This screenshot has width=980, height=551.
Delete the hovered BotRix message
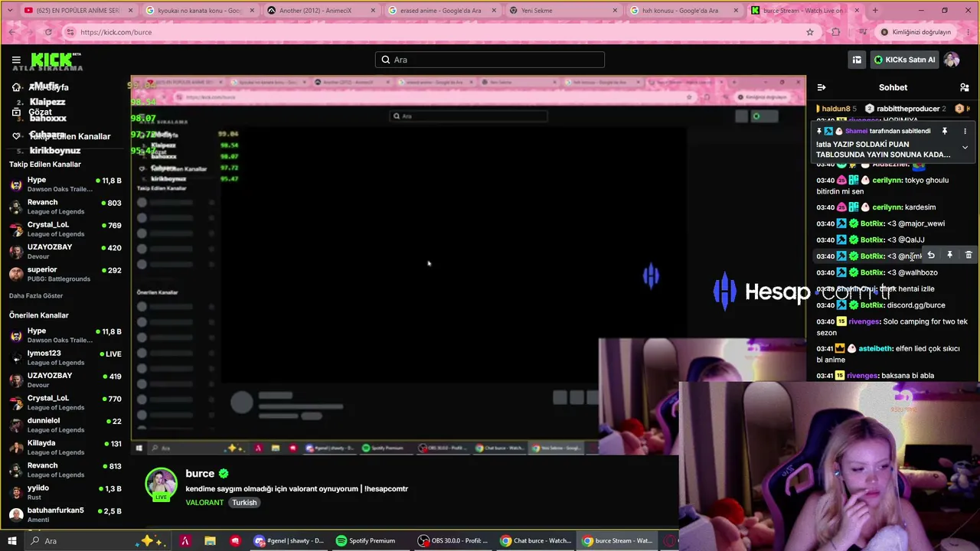tap(969, 256)
